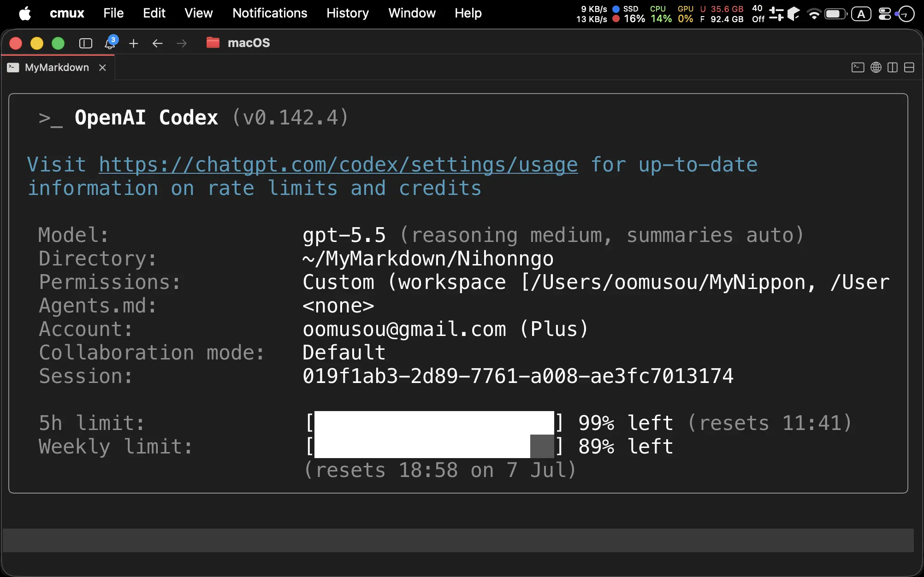This screenshot has height=577, width=924.
Task: Click the Codex prompt input area
Action: click(x=458, y=540)
